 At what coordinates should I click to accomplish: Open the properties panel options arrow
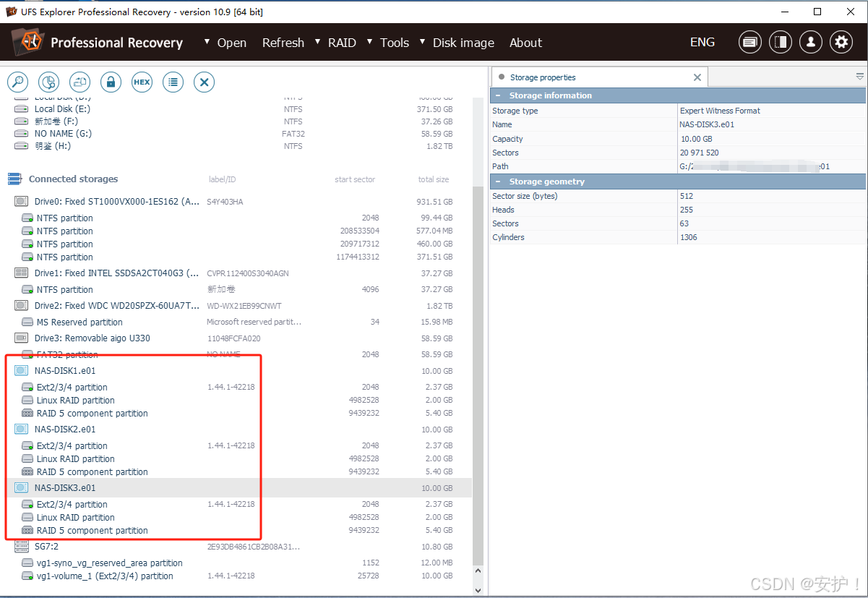pyautogui.click(x=859, y=77)
